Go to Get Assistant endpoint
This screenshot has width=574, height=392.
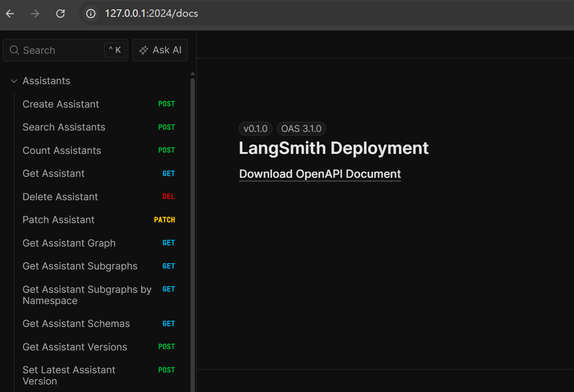pyautogui.click(x=53, y=174)
